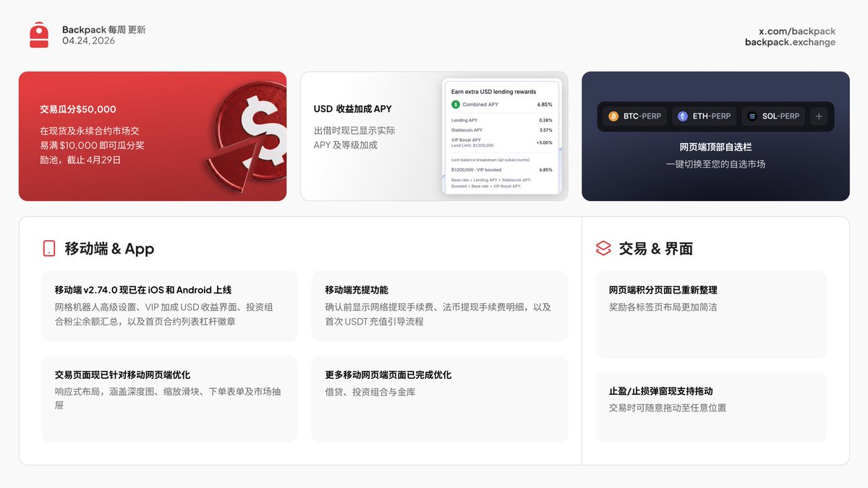The image size is (868, 488).
Task: Open the 网页端积分页面已重新整理 card
Action: tap(711, 314)
